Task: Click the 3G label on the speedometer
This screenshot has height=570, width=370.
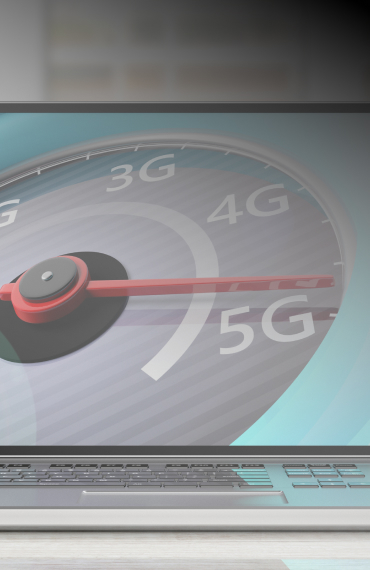Action: (x=141, y=172)
